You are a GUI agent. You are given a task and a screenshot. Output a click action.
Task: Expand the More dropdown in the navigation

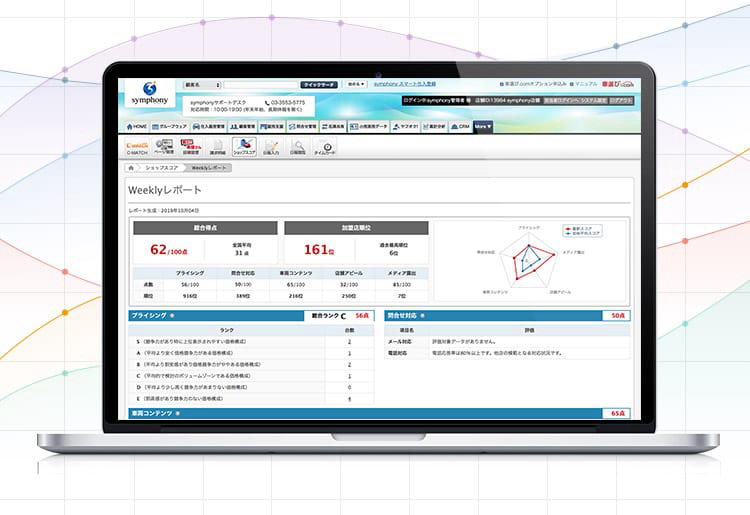point(483,127)
